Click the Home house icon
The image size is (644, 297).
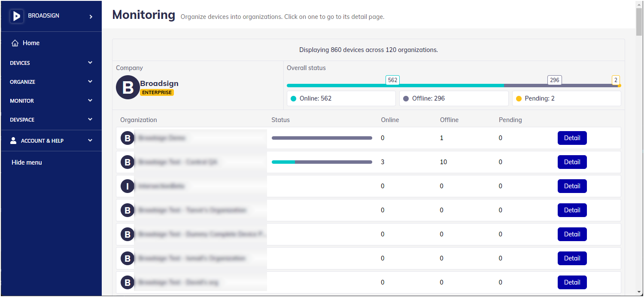(15, 43)
